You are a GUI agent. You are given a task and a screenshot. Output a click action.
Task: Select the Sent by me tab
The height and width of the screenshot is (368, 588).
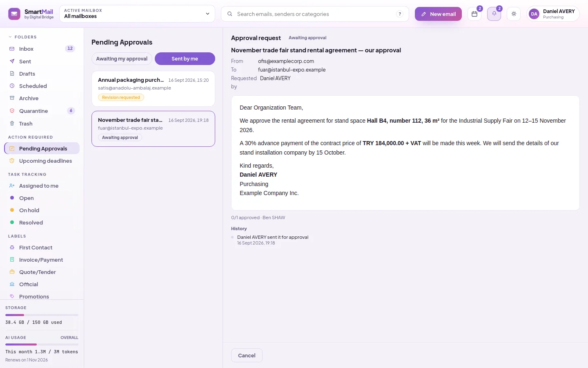tap(185, 58)
